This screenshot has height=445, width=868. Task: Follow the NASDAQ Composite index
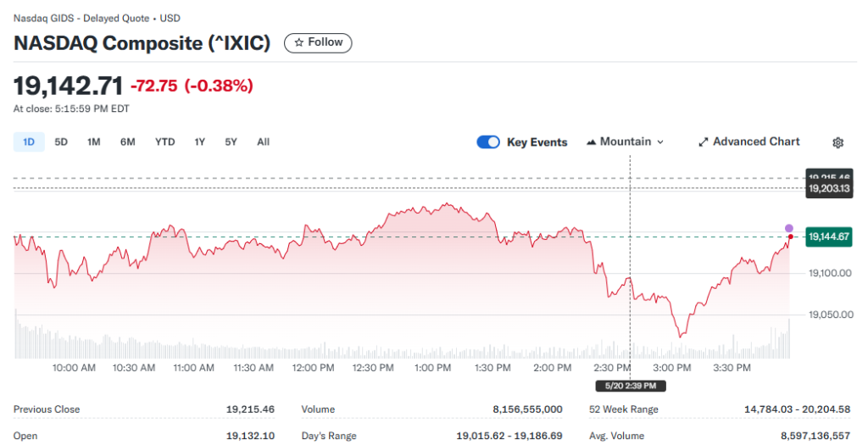(319, 42)
